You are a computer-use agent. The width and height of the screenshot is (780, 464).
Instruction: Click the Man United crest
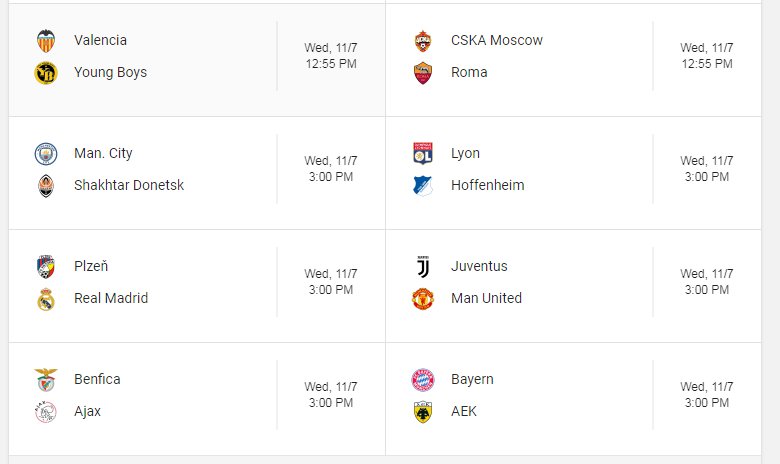coord(423,298)
